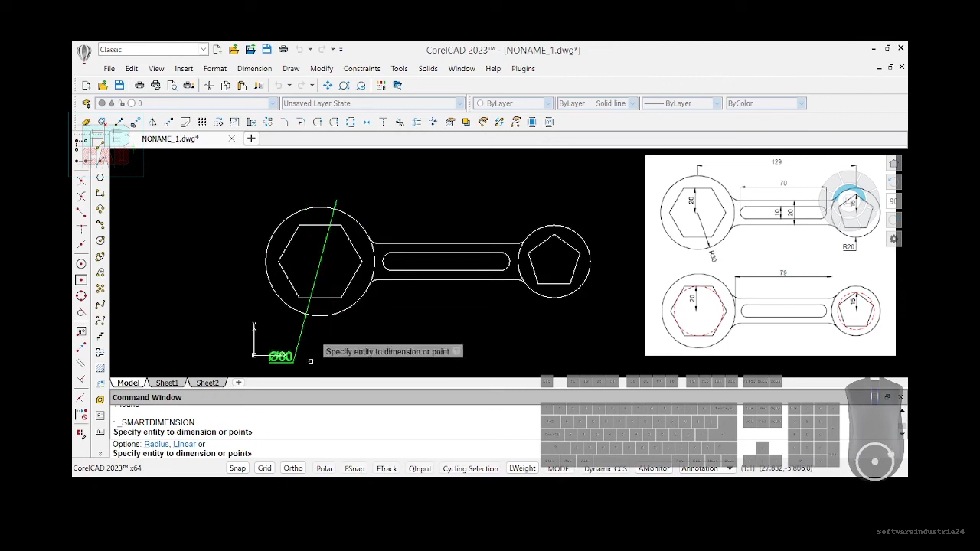Click the Save icon in the standard toolbar
Image resolution: width=980 pixels, height=551 pixels.
coord(119,85)
